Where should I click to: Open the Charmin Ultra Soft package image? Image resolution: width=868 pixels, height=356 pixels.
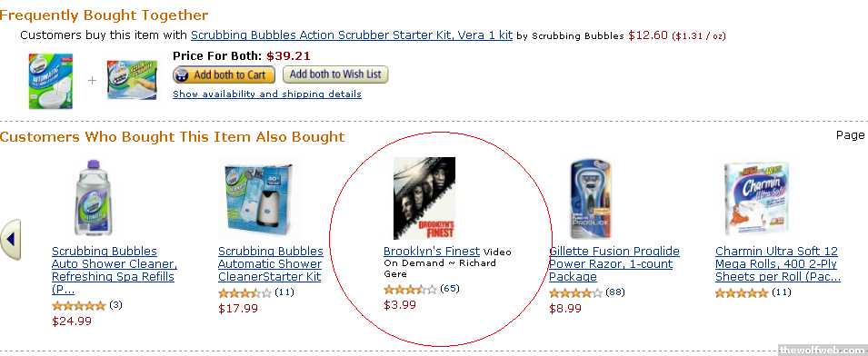[x=756, y=199]
